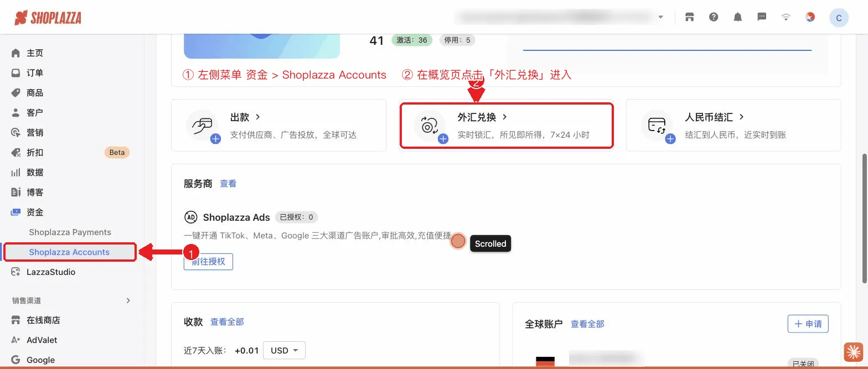Click the person icon beside 客户
This screenshot has height=369, width=868.
[15, 113]
